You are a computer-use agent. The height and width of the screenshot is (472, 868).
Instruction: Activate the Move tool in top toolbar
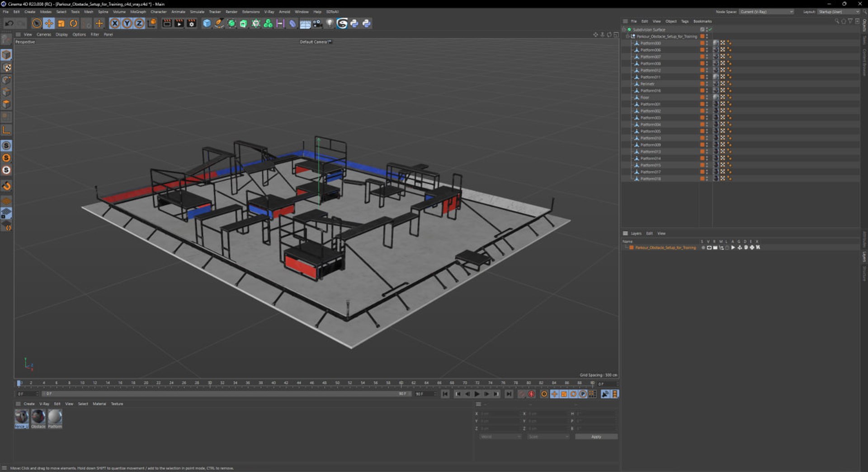49,24
